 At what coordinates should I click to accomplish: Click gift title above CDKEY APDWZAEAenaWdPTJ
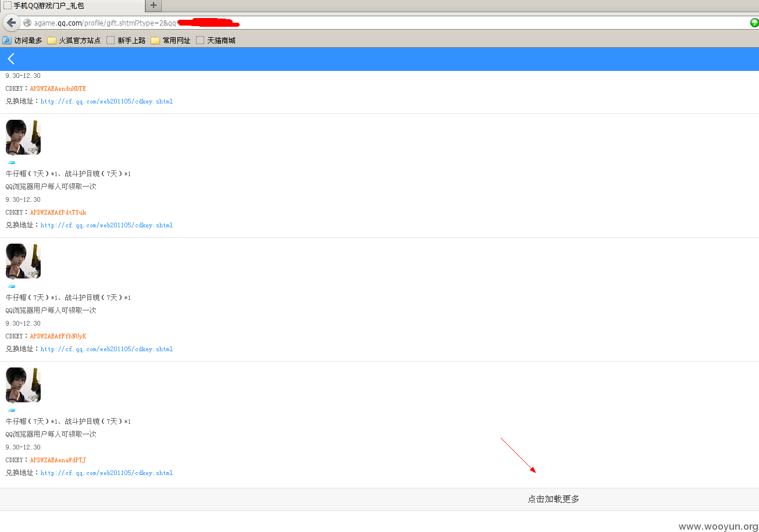tap(68, 422)
